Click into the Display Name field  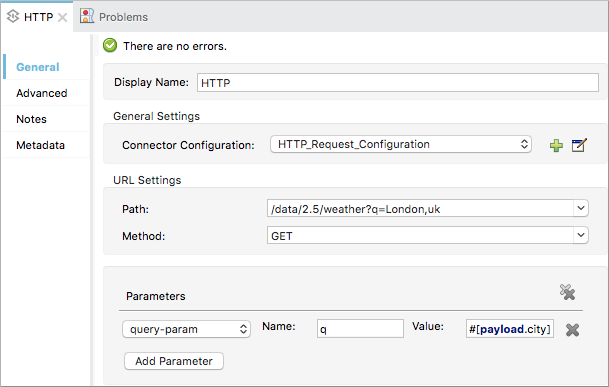pos(398,83)
